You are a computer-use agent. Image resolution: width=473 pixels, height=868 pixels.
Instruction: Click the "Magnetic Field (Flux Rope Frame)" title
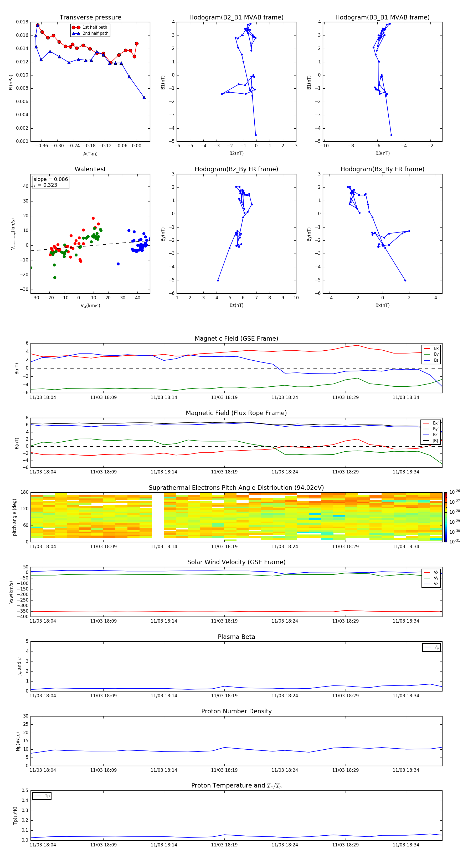[236, 413]
